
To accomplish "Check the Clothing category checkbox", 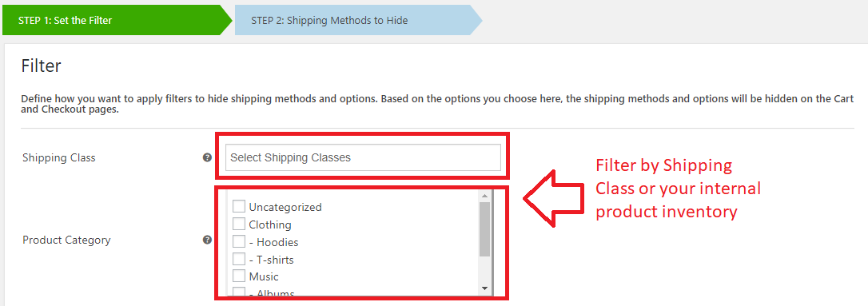I will pos(239,224).
